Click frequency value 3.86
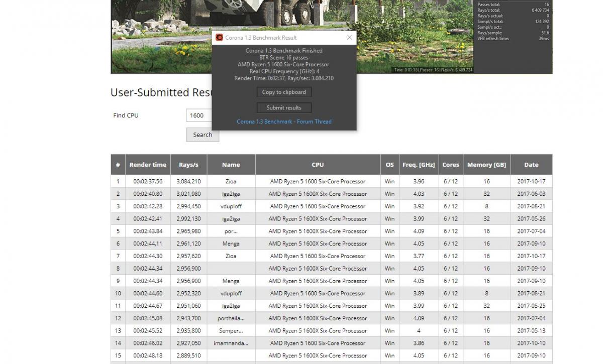 [x=419, y=343]
